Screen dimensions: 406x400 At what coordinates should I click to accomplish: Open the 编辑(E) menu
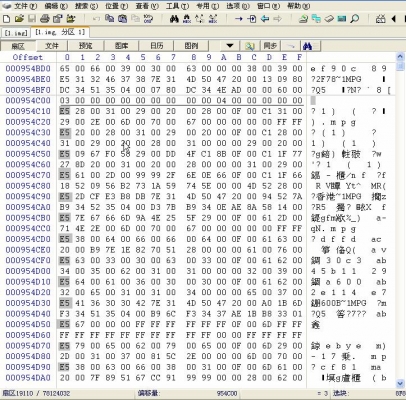pyautogui.click(x=55, y=6)
